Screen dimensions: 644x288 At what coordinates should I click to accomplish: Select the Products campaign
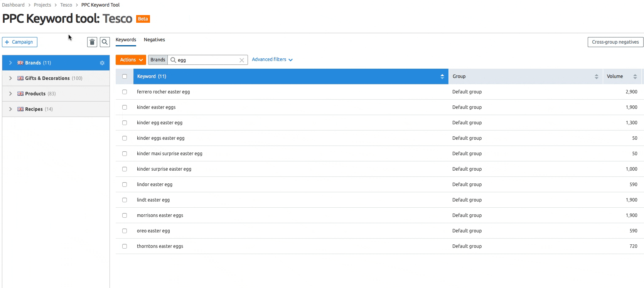point(56,94)
